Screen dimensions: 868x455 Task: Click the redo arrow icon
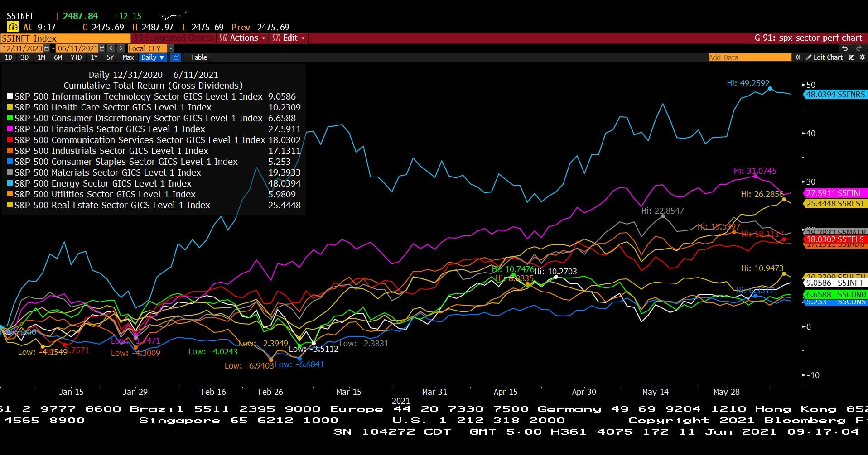(x=858, y=48)
